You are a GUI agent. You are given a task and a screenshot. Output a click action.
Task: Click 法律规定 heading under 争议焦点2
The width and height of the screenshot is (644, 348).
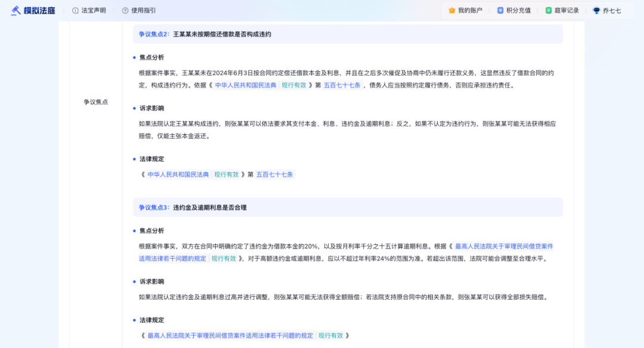click(151, 159)
